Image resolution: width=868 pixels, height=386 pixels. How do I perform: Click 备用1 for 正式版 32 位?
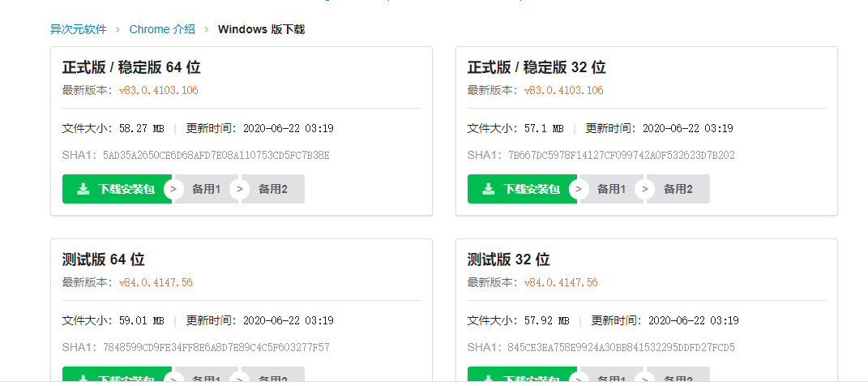tap(612, 190)
